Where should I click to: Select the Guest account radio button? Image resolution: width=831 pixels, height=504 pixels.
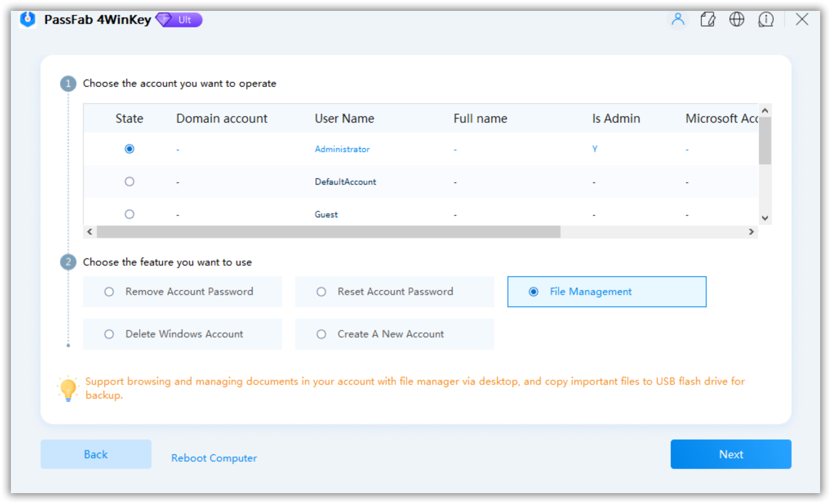point(129,213)
